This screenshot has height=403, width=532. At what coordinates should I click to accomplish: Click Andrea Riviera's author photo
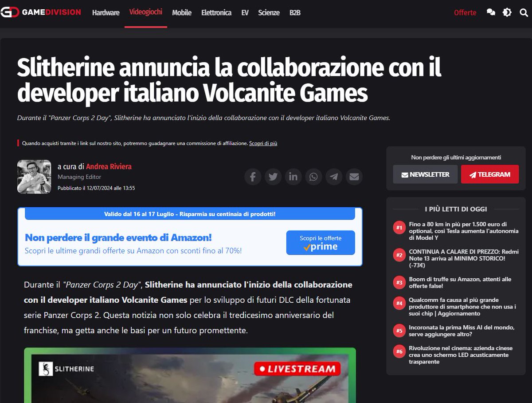[34, 177]
